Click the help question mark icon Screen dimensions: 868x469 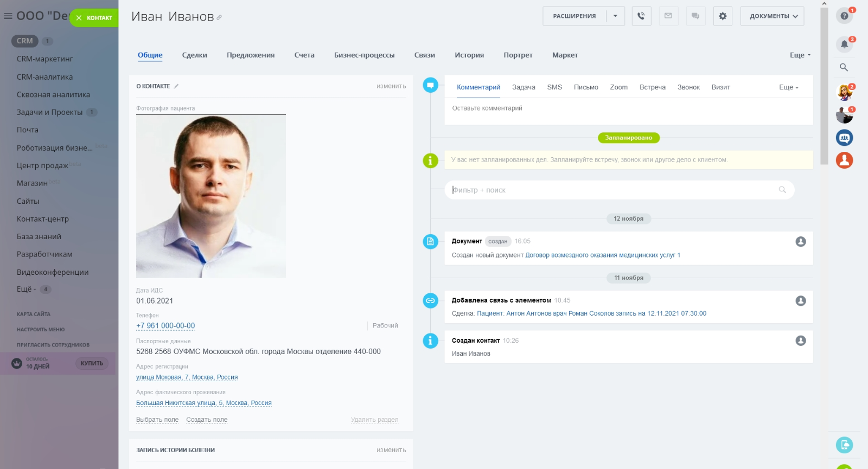tap(844, 16)
